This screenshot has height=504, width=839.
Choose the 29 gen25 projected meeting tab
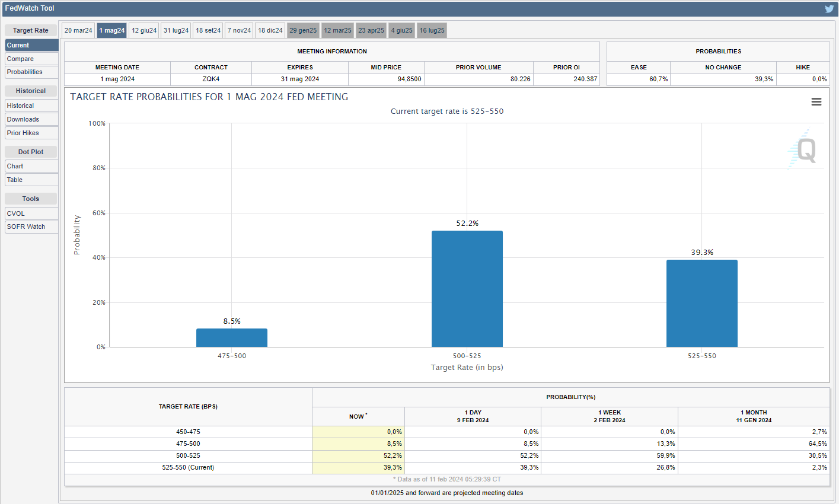303,30
